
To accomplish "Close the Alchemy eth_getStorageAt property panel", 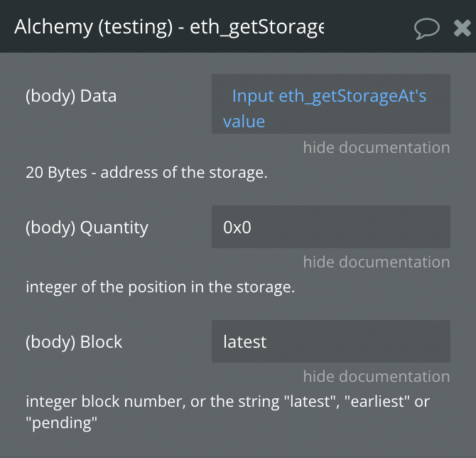I will pos(462,28).
